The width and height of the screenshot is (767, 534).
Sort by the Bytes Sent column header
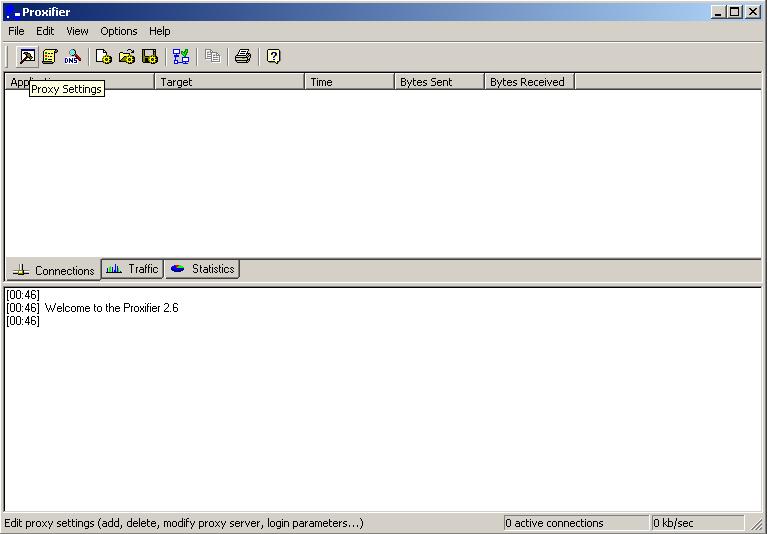tap(439, 82)
